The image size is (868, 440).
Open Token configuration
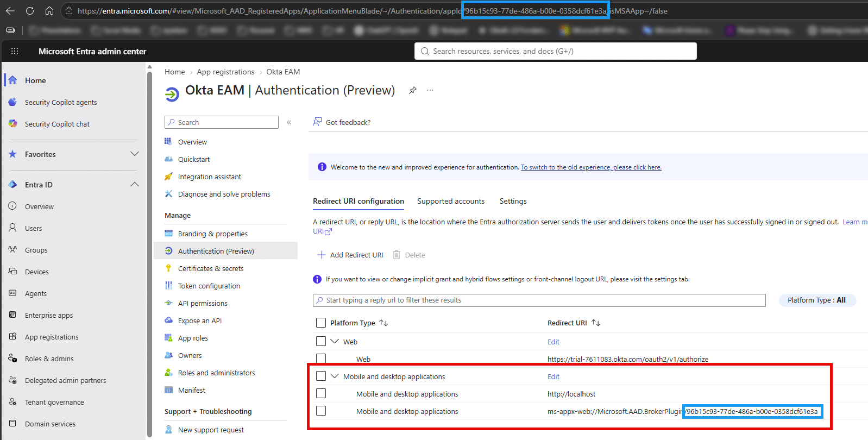[x=209, y=286]
